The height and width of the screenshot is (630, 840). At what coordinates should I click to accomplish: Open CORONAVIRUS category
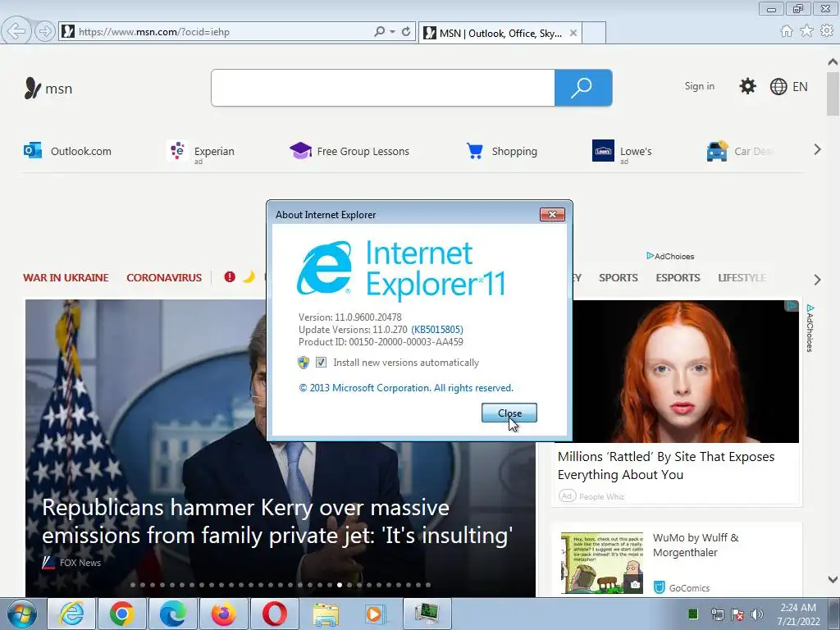pos(164,277)
